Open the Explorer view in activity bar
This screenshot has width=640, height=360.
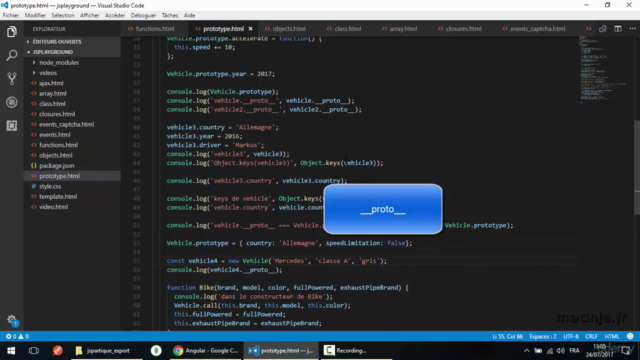click(11, 31)
